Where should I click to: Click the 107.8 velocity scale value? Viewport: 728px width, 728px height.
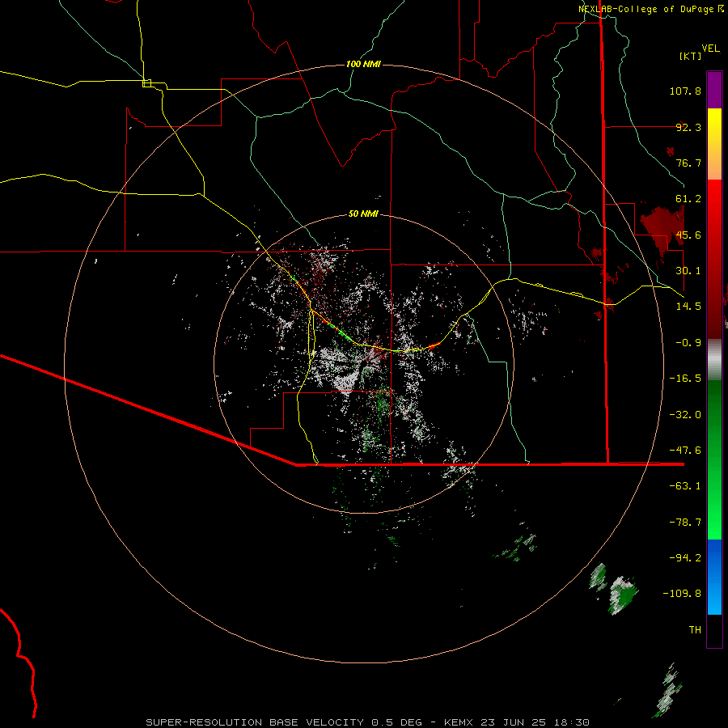pyautogui.click(x=685, y=91)
